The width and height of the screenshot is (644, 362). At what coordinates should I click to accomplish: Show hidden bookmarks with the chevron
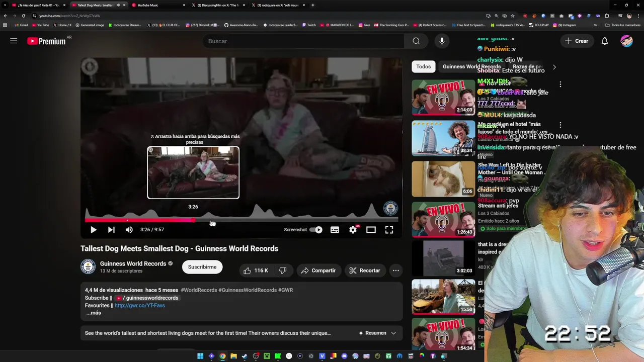coord(595,25)
